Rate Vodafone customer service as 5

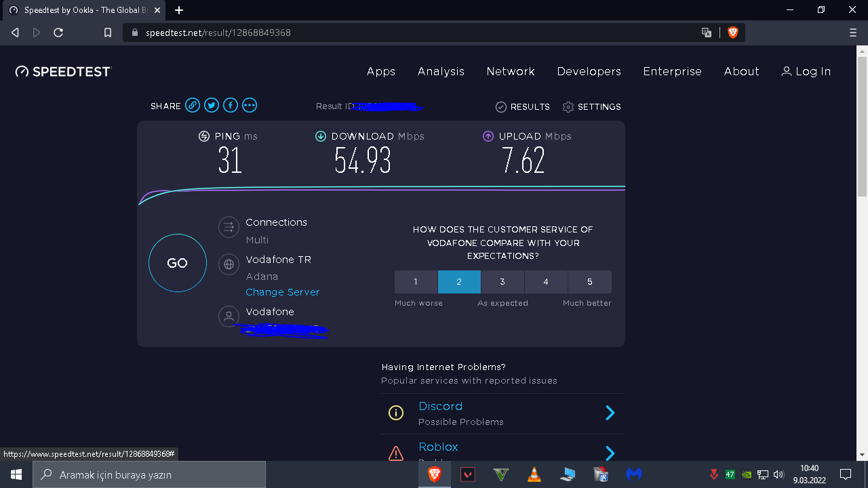pos(590,282)
